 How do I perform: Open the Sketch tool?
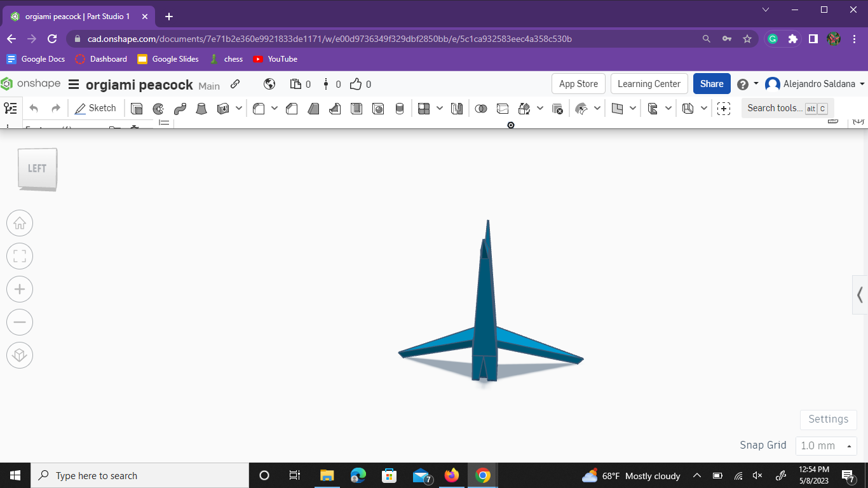[96, 108]
